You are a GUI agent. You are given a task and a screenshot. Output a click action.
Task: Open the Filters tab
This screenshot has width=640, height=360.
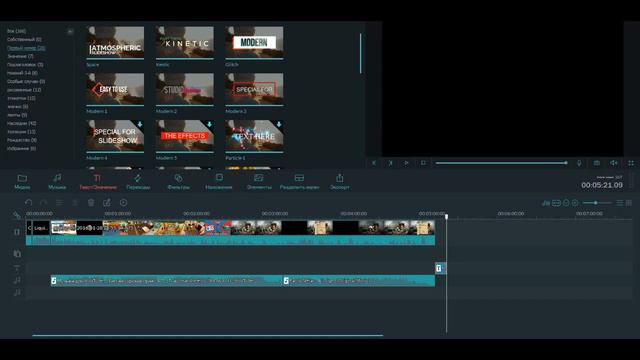click(178, 181)
